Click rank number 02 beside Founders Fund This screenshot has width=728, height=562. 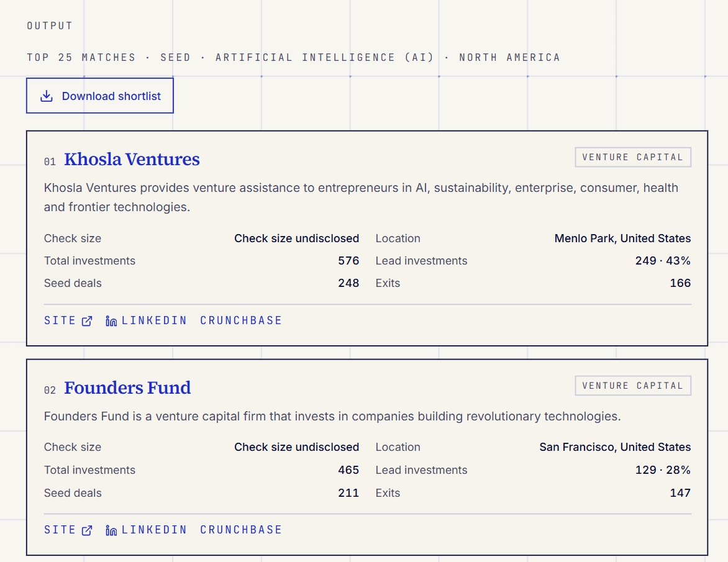50,390
